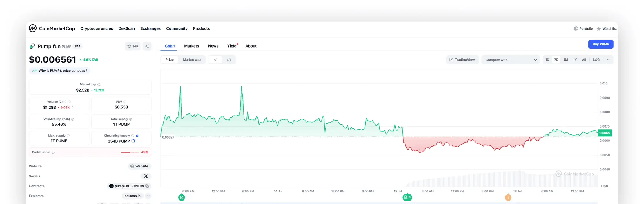Screen dimensions: 644x204
Task: Open the Compare with dropdown
Action: [x=511, y=60]
